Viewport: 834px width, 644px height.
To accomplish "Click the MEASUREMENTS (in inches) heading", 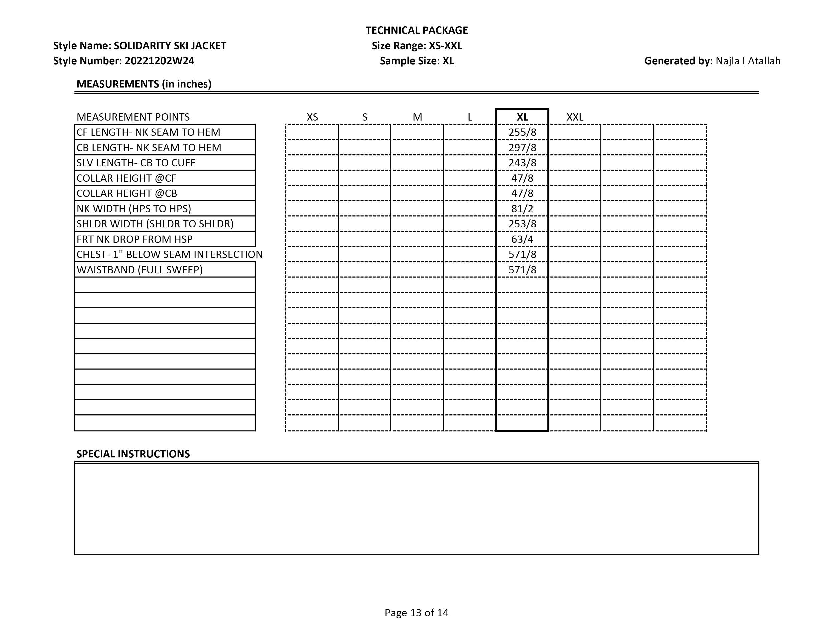I will tap(144, 84).
